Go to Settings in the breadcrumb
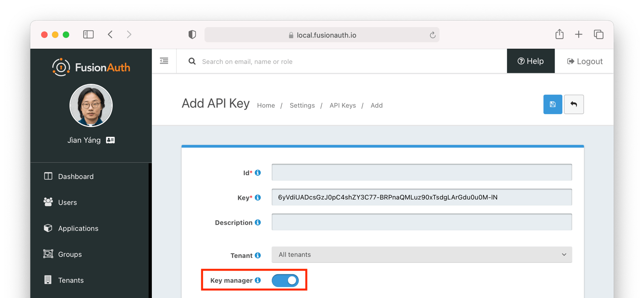This screenshot has height=298, width=644. (x=302, y=106)
